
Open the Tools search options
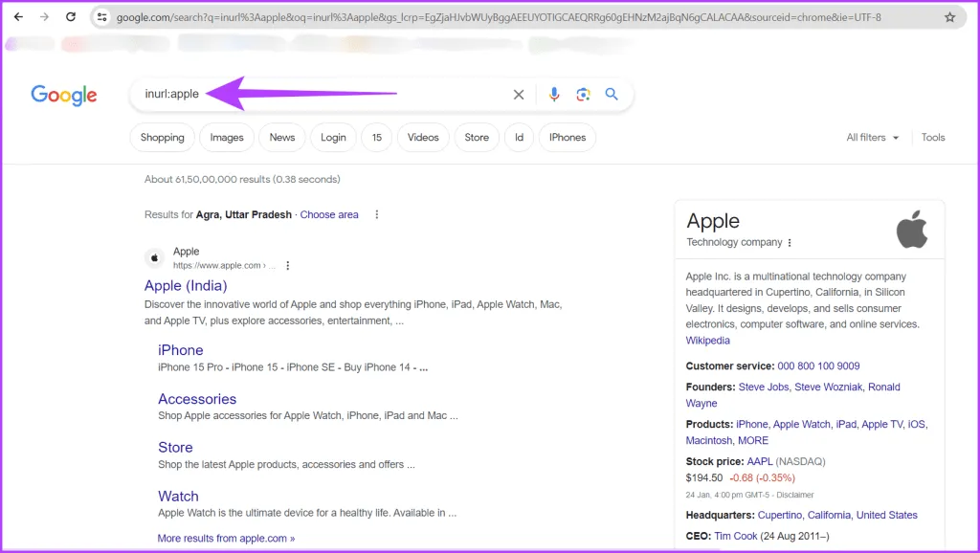932,138
